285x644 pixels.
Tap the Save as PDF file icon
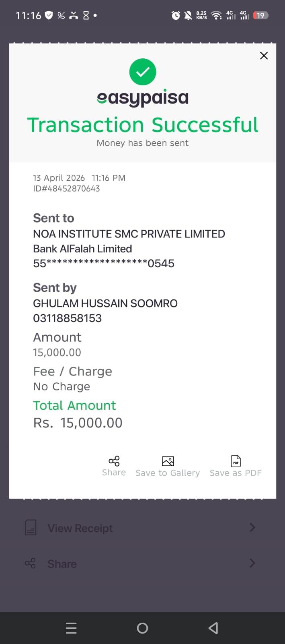point(236,461)
